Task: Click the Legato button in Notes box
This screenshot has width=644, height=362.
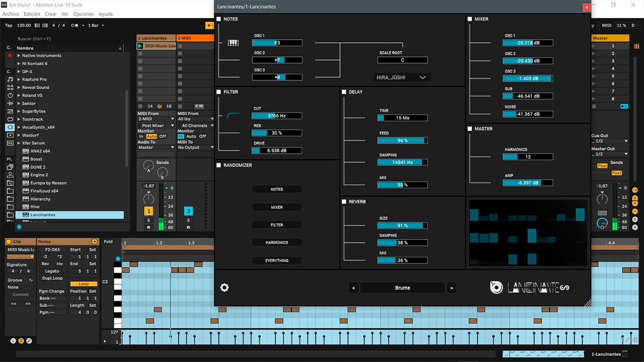Action: [52, 271]
